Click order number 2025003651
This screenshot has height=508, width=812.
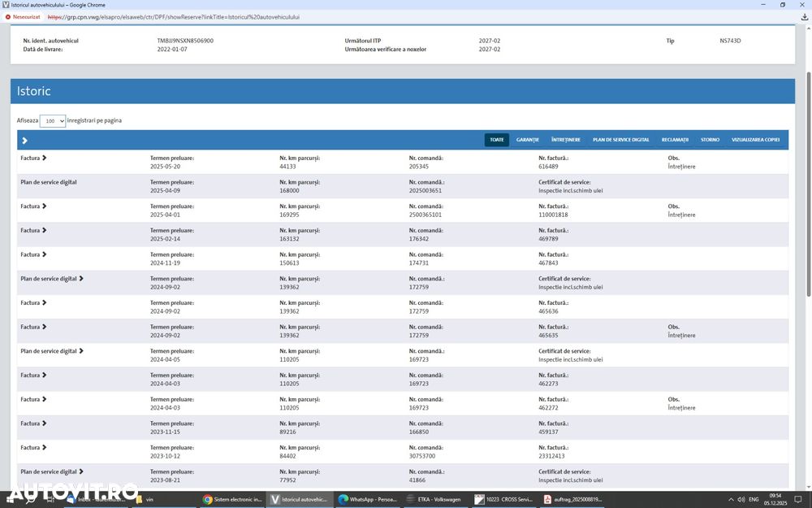425,191
